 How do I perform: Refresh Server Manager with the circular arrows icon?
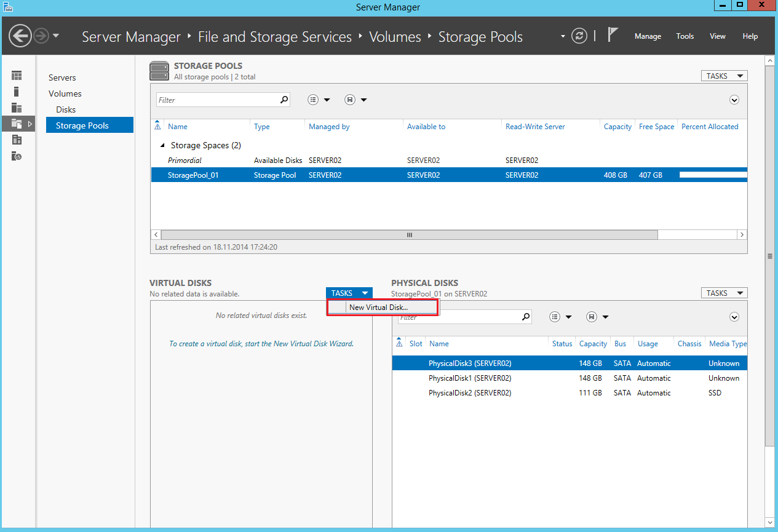579,36
